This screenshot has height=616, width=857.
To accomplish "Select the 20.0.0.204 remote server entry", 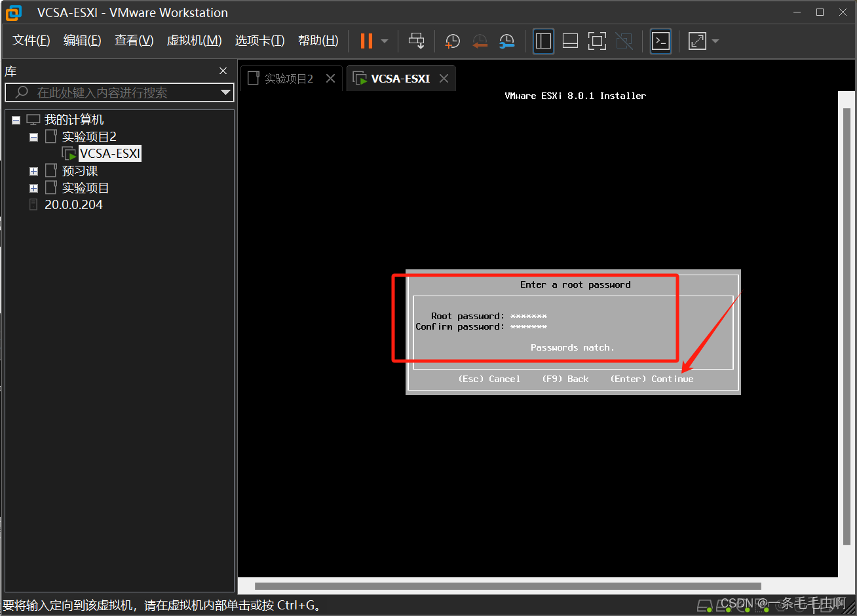I will (73, 205).
